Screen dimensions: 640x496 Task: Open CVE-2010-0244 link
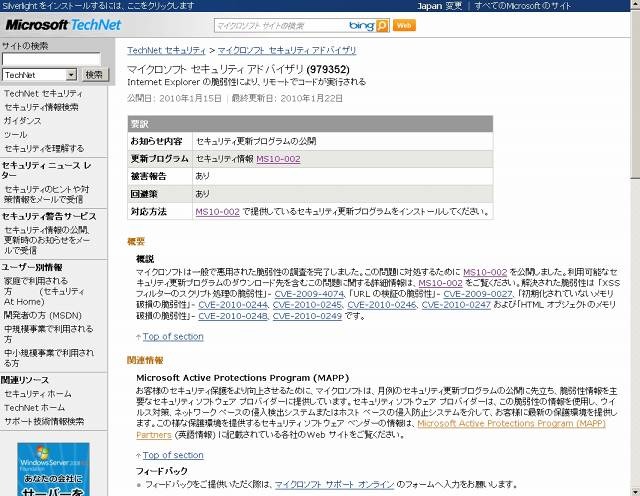coord(233,305)
